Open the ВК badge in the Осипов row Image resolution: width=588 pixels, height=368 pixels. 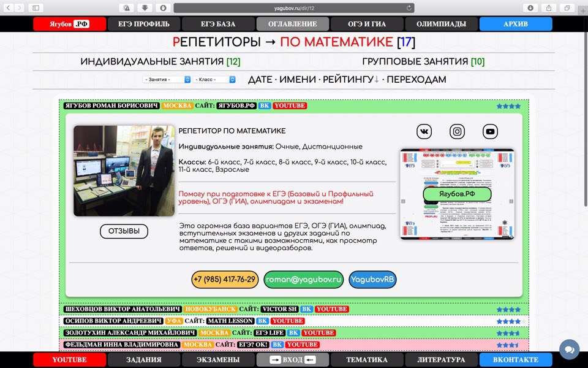(263, 321)
